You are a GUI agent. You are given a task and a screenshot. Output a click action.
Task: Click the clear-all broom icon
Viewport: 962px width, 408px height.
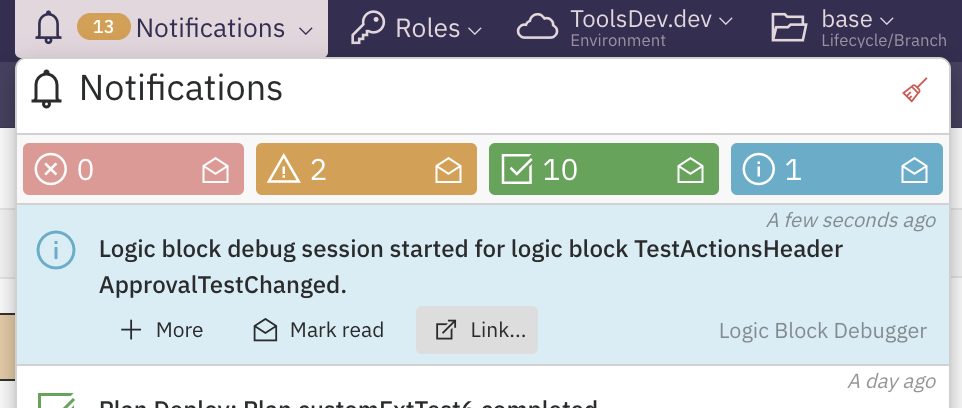pyautogui.click(x=914, y=91)
